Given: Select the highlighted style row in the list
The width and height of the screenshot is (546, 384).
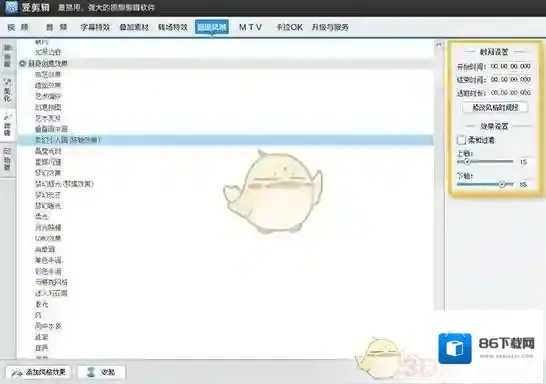Looking at the screenshot, I should [x=226, y=140].
